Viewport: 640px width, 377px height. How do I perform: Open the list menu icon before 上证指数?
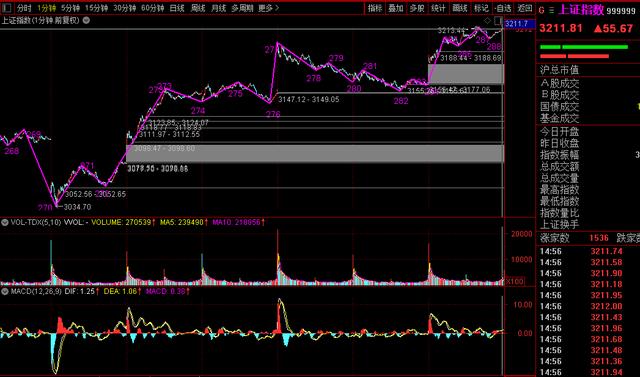[551, 11]
